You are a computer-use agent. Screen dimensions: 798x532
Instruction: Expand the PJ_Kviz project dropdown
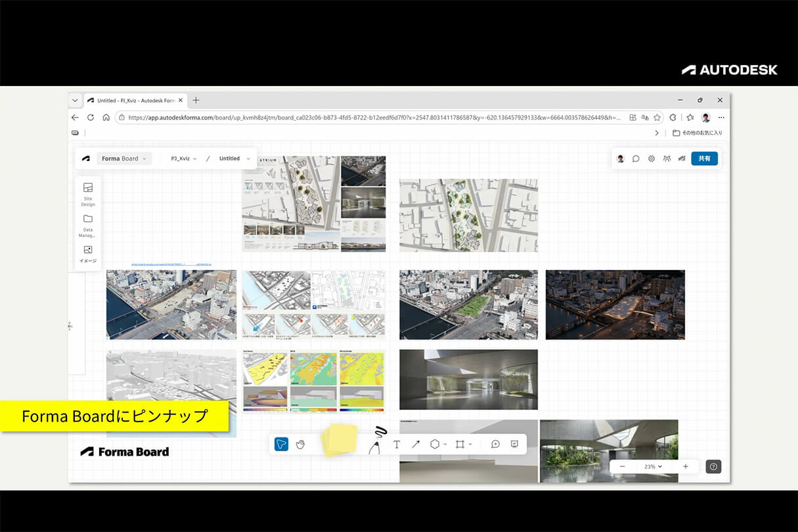point(184,158)
